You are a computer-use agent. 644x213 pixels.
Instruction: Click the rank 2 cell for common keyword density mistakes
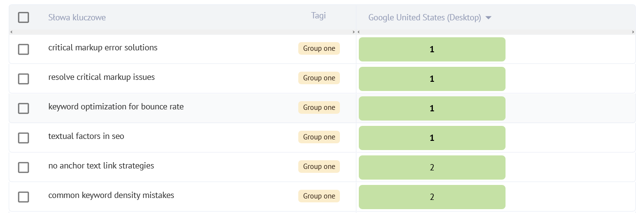(x=432, y=197)
